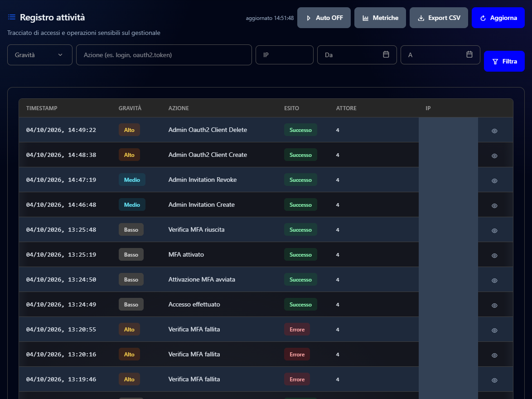Refresh the log with Aggiorna
The height and width of the screenshot is (399, 532).
[498, 18]
